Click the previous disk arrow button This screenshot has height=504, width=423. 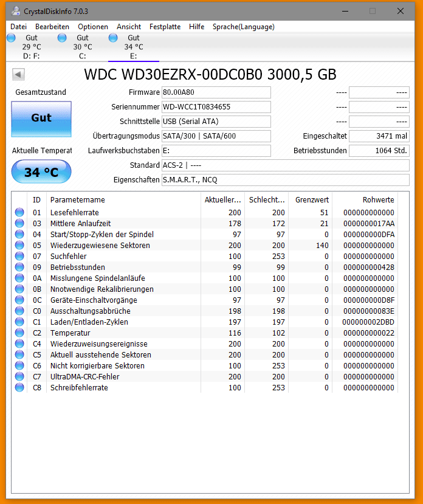tap(18, 75)
